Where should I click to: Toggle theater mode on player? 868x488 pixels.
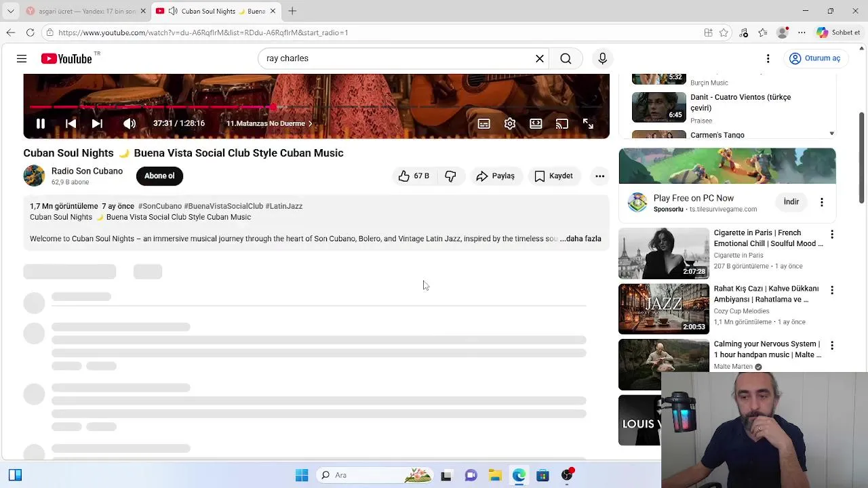tap(536, 123)
